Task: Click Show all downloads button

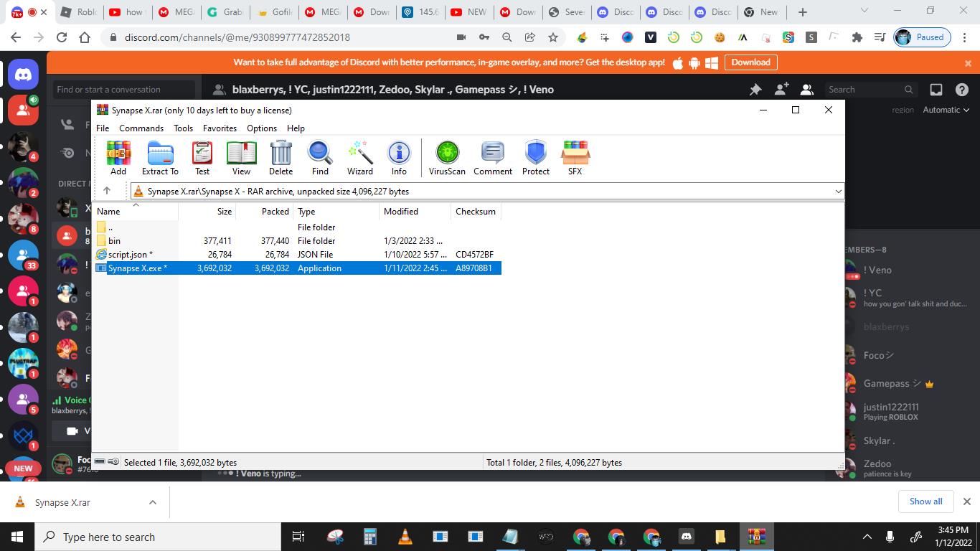Action: (925, 501)
